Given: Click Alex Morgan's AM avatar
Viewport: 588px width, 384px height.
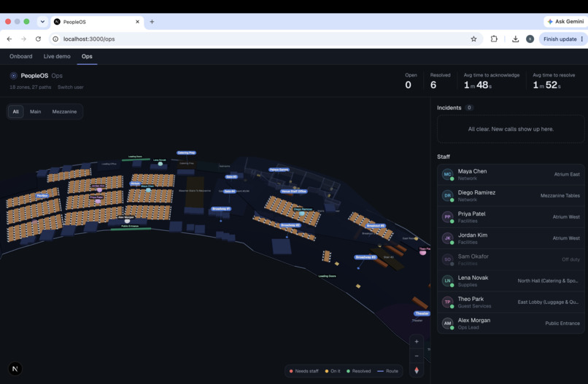Looking at the screenshot, I should click(x=447, y=324).
